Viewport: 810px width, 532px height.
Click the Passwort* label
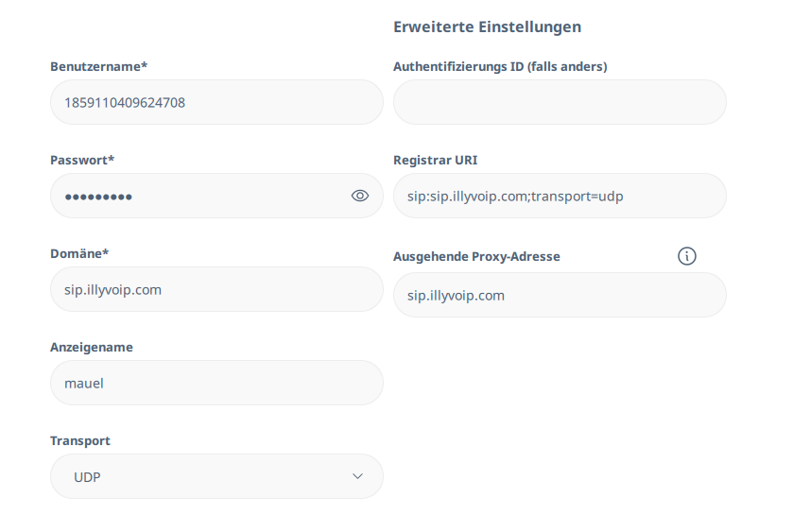(x=82, y=160)
